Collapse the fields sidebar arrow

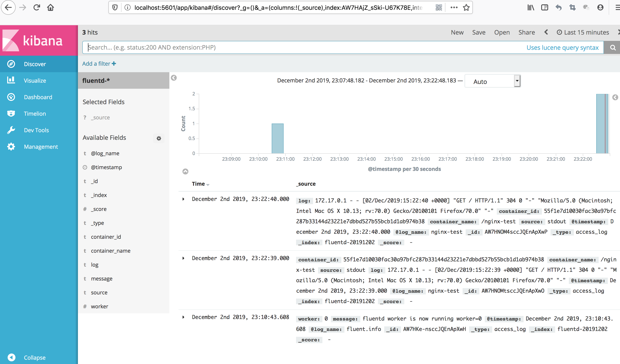[x=174, y=78]
